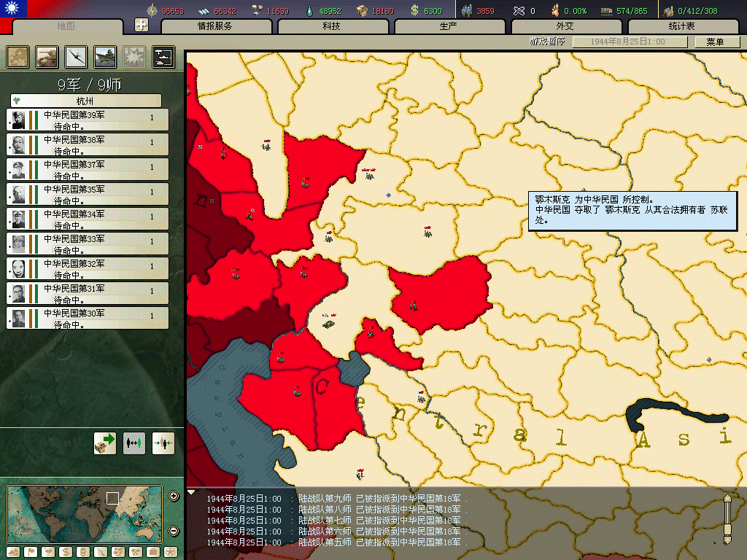Select the naval units ship icon
Viewport: 747px width, 560px height.
point(105,57)
